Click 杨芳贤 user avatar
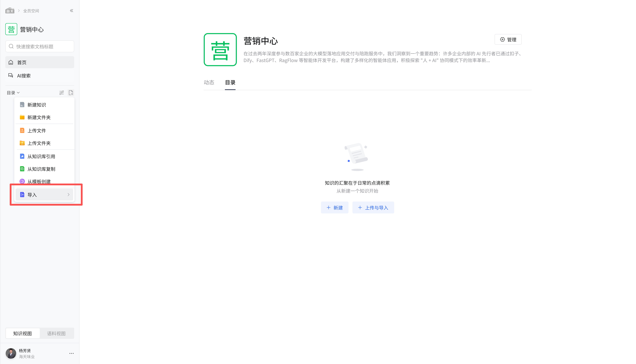The image size is (636, 364). pos(11,353)
